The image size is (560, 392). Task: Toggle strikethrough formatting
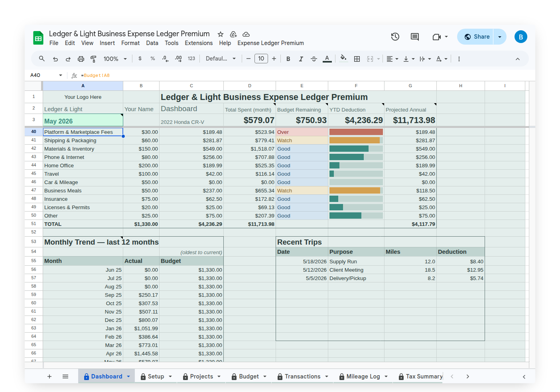click(314, 59)
